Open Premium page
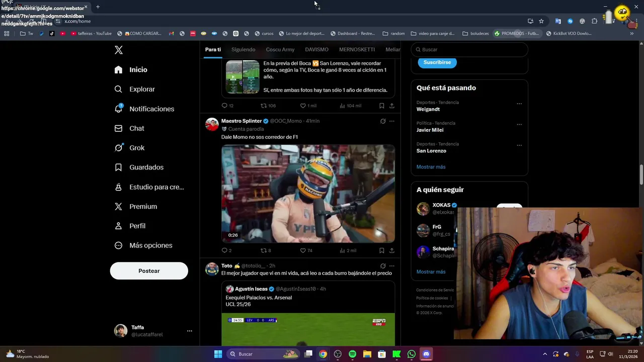This screenshot has width=644, height=362. pos(136,207)
